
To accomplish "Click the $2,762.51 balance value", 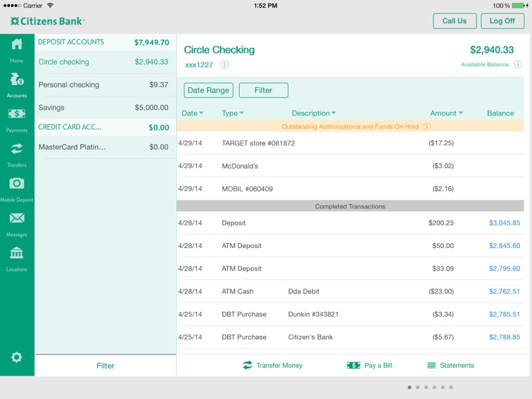I will tap(504, 291).
